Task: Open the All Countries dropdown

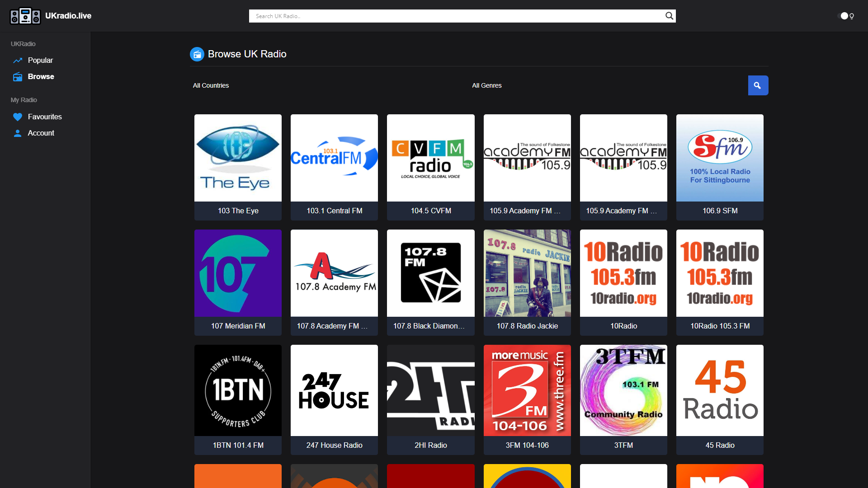Action: coord(211,85)
